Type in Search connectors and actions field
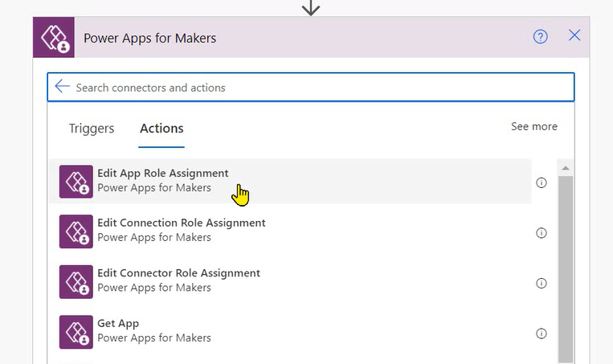The image size is (613, 364). click(321, 88)
